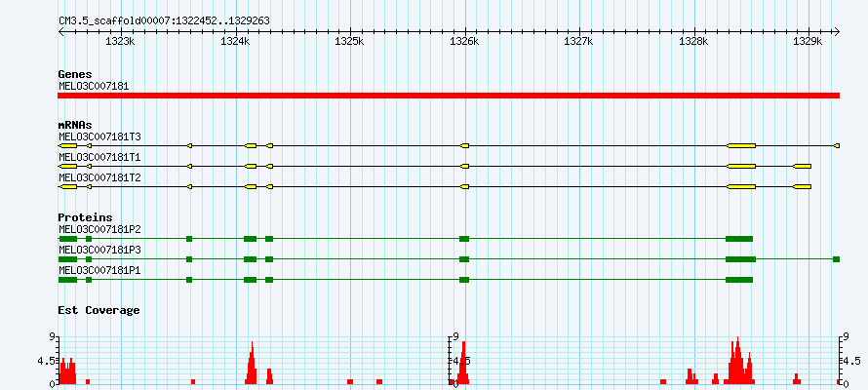Click the MELO3C007181 gene name label

tap(94, 87)
